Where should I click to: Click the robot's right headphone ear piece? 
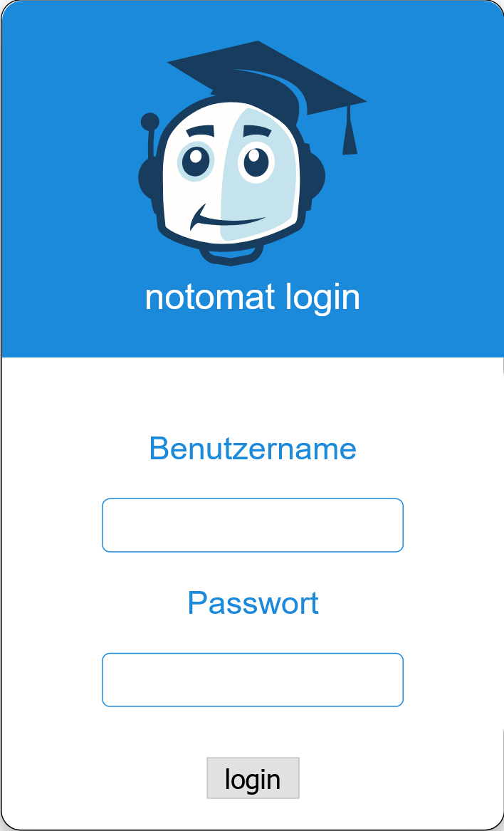tap(315, 175)
